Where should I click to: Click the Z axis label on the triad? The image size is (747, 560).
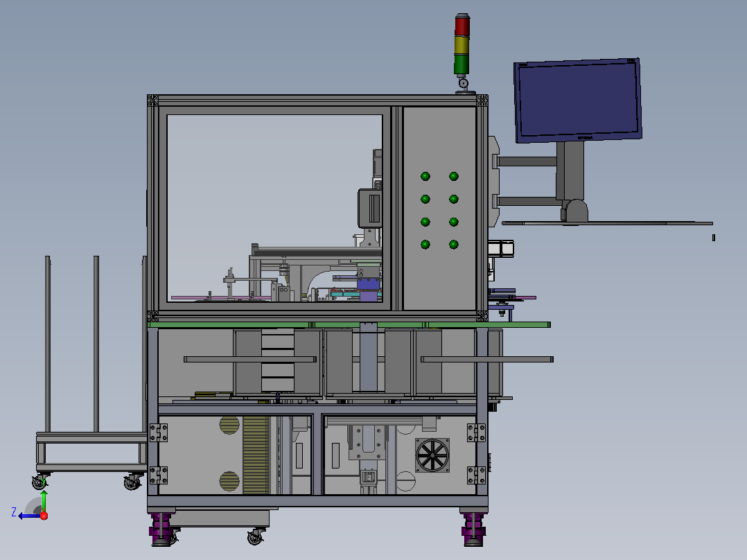tap(14, 512)
